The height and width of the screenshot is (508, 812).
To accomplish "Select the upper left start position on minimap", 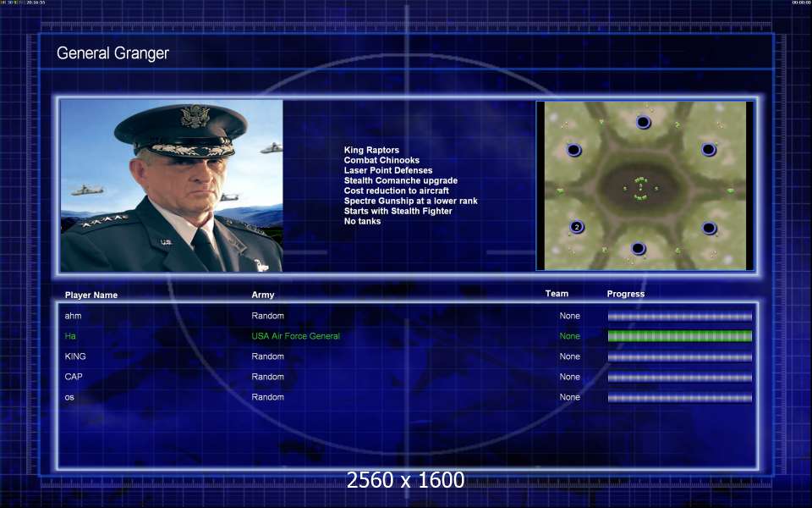I will pyautogui.click(x=573, y=150).
